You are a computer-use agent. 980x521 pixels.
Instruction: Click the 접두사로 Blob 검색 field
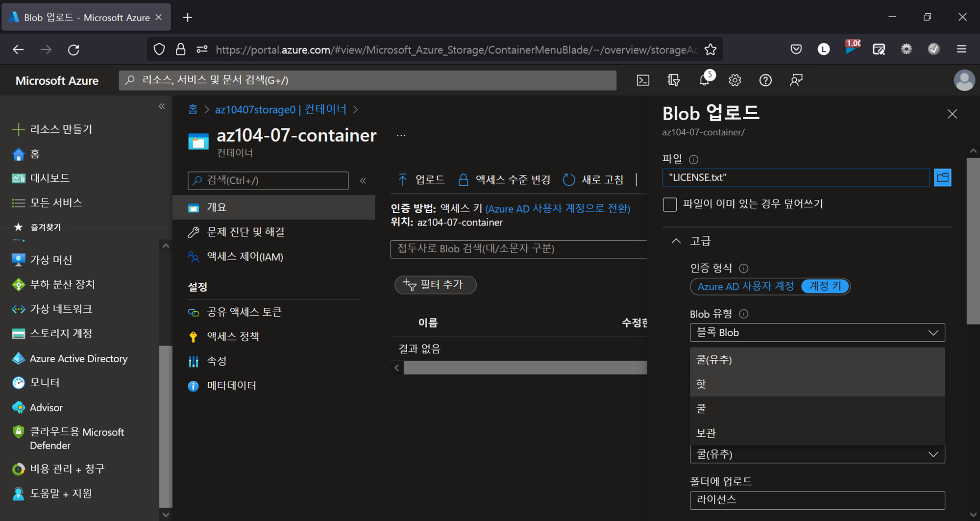[x=518, y=249]
